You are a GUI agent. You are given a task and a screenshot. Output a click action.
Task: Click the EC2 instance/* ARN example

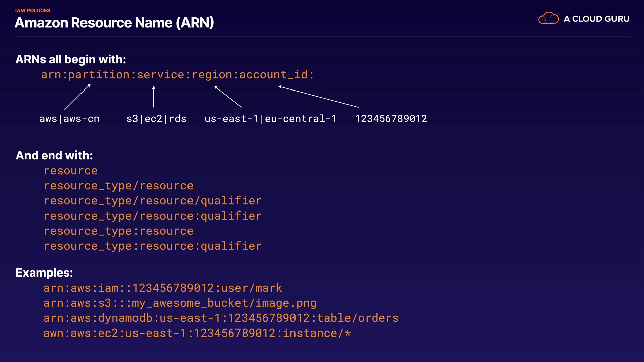click(x=197, y=334)
